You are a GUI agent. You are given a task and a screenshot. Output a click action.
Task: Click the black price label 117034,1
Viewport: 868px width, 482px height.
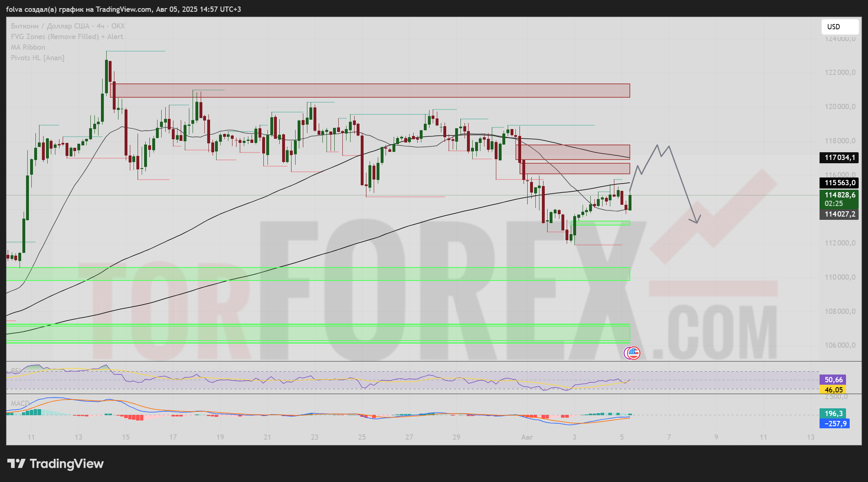click(839, 158)
